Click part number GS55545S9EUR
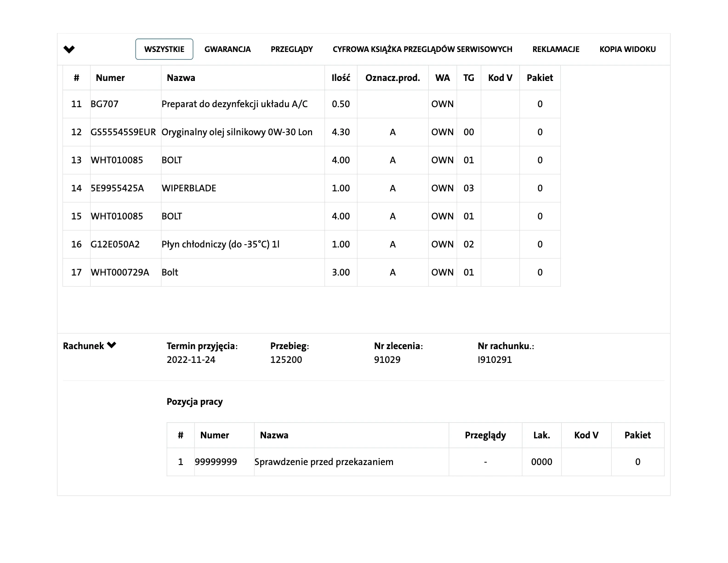Viewport: 728px width, 563px height. 123,132
